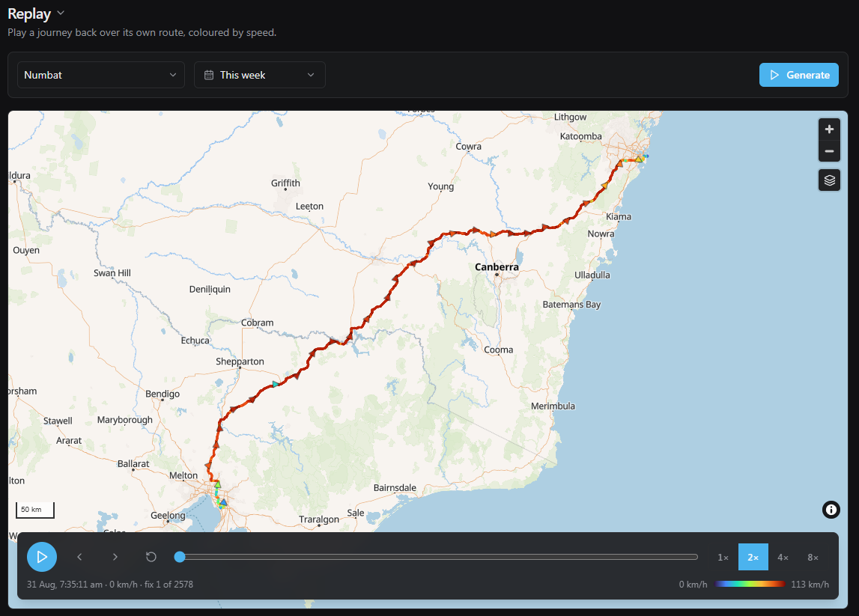
Task: Click the calendar icon in date range field
Action: (209, 75)
